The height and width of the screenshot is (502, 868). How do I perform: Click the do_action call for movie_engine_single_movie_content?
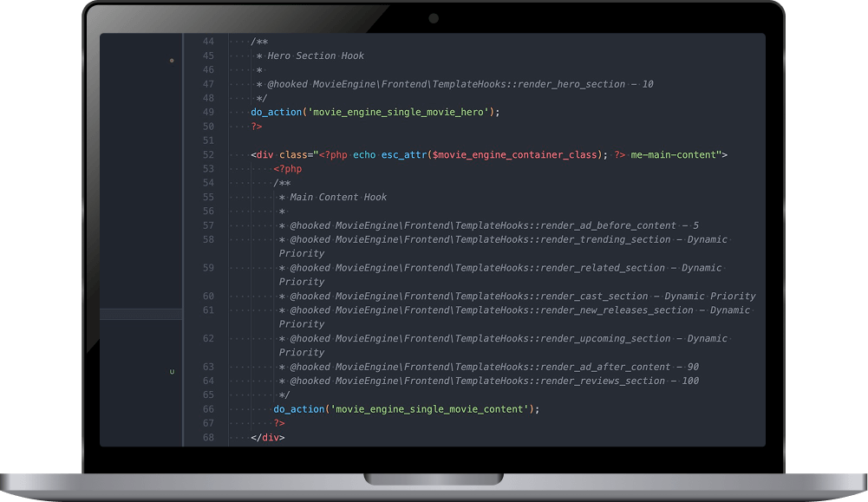tap(299, 408)
